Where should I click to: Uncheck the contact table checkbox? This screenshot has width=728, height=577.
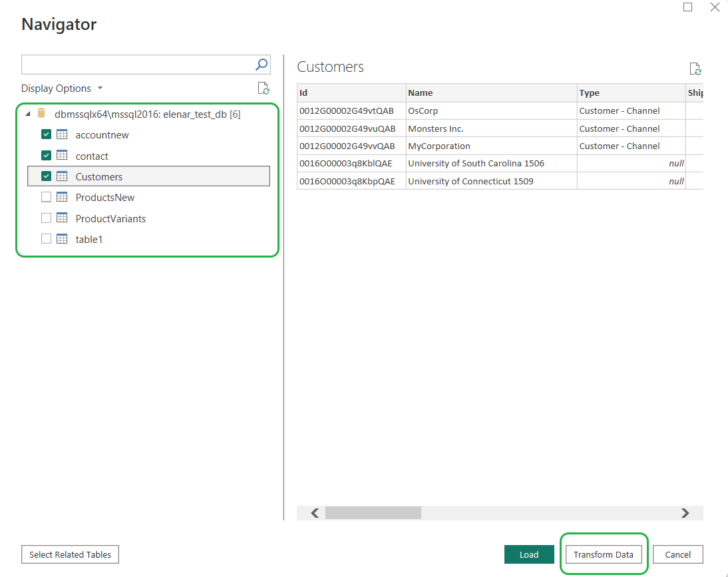pos(46,155)
